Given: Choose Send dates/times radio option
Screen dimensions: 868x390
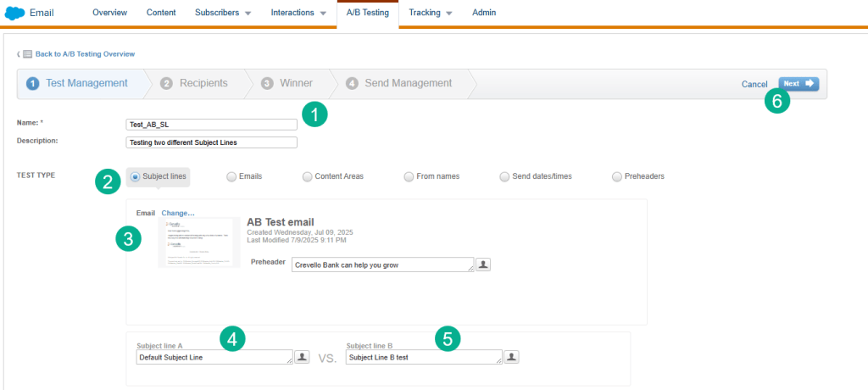Looking at the screenshot, I should click(504, 176).
